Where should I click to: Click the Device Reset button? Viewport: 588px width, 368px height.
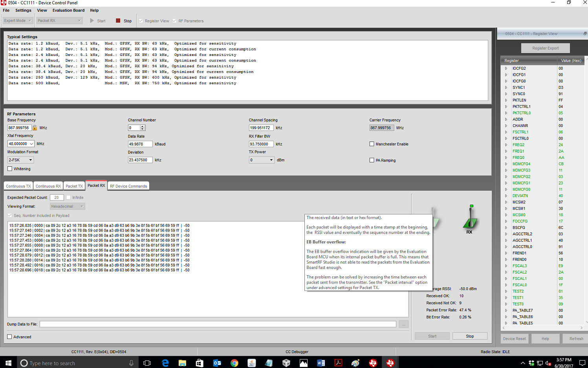[x=514, y=339]
